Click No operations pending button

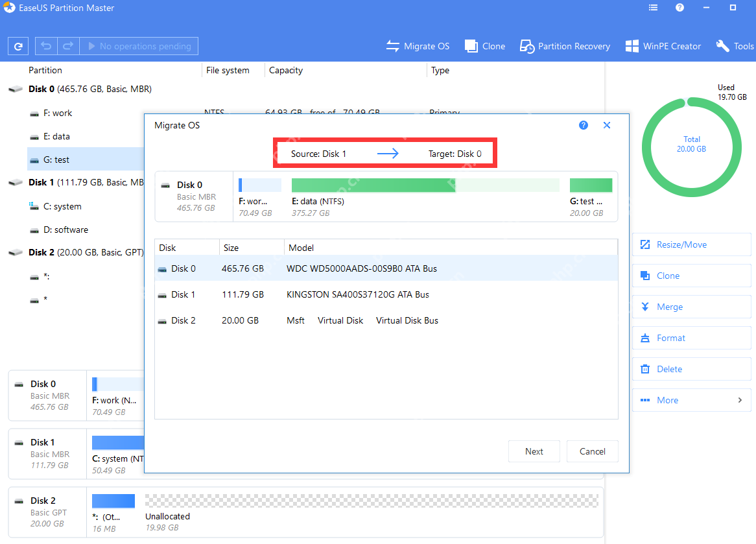click(139, 46)
